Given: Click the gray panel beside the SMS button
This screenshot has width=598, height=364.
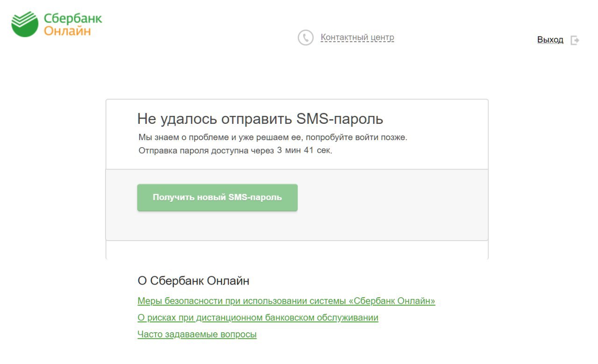Looking at the screenshot, I should [x=392, y=205].
